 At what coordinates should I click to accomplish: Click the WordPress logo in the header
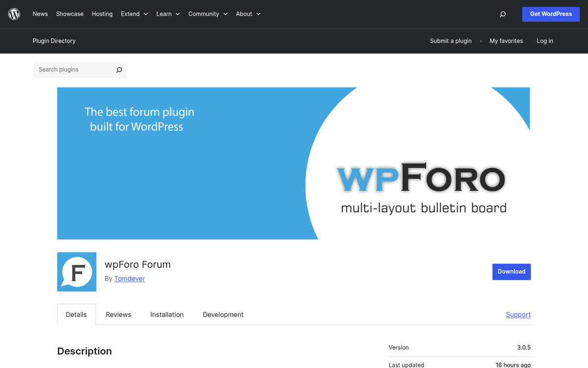(14, 14)
